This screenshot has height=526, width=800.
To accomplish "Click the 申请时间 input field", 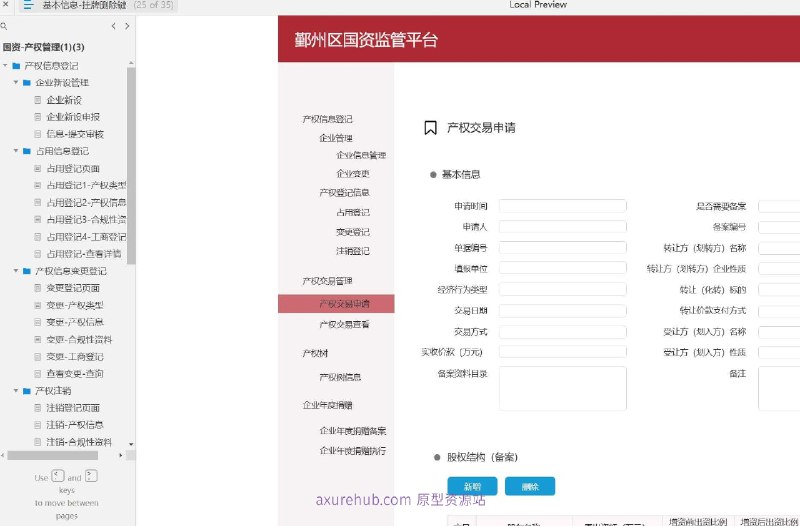I will click(x=562, y=206).
